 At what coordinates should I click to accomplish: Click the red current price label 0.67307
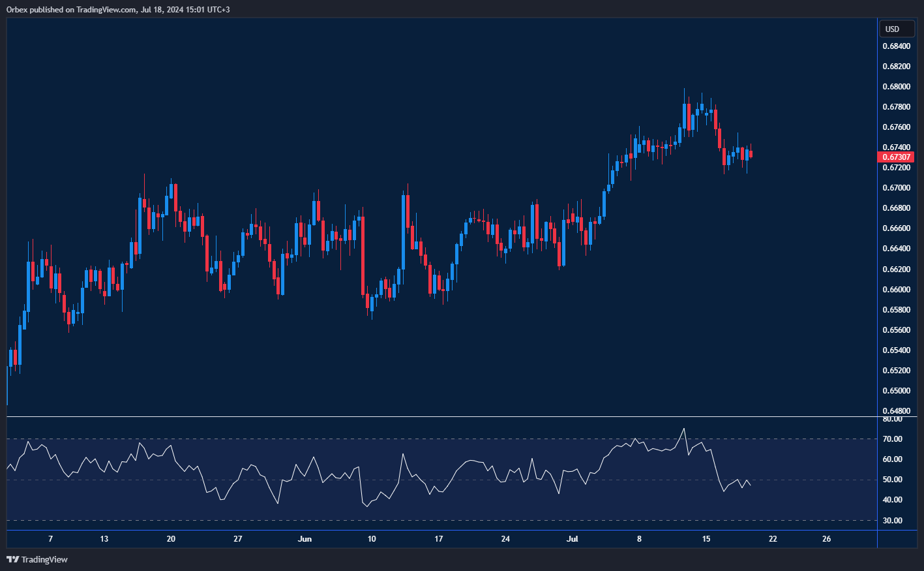(x=896, y=157)
